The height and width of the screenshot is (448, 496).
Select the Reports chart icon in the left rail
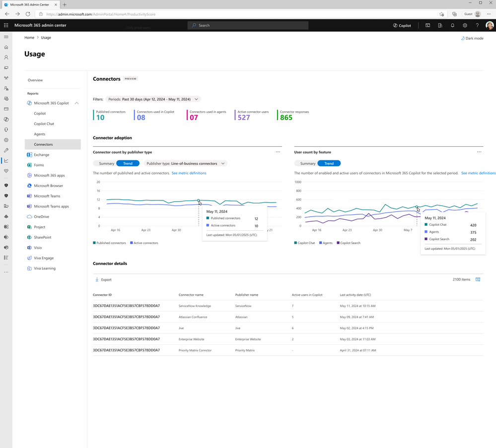(6, 160)
